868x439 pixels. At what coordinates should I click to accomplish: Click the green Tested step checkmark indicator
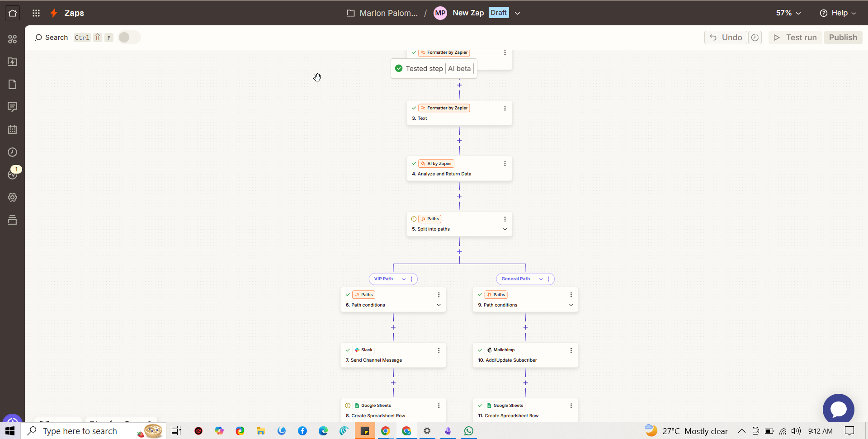pyautogui.click(x=399, y=68)
